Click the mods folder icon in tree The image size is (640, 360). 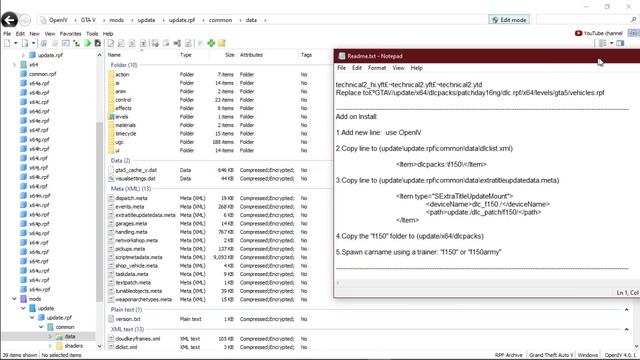[24, 299]
